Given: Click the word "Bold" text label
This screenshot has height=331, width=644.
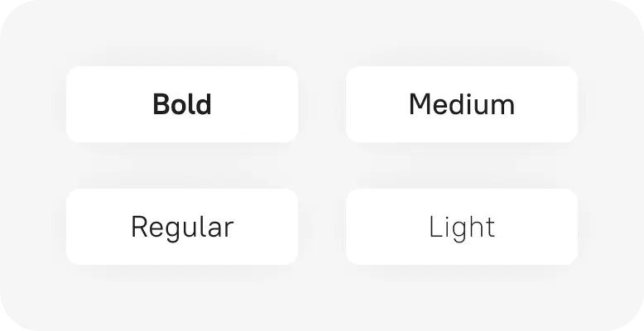Looking at the screenshot, I should 182,104.
